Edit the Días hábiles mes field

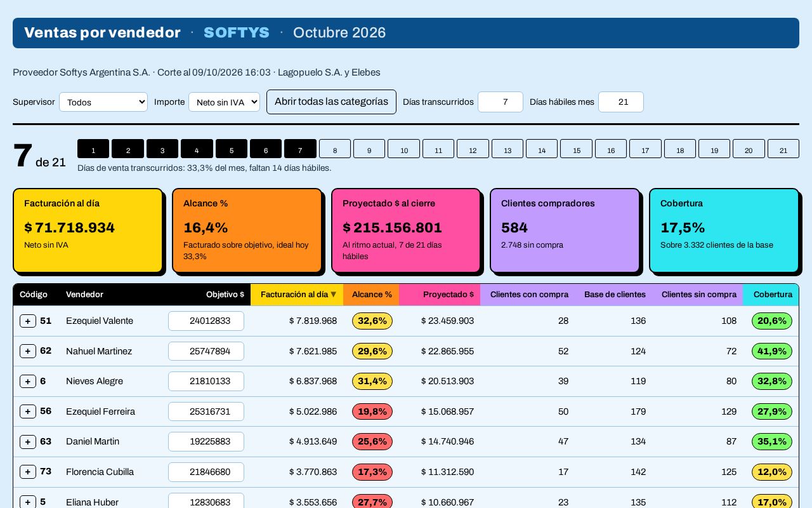[621, 102]
